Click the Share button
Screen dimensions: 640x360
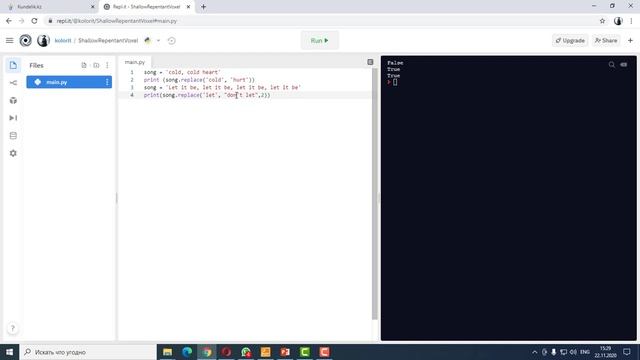[x=606, y=40]
